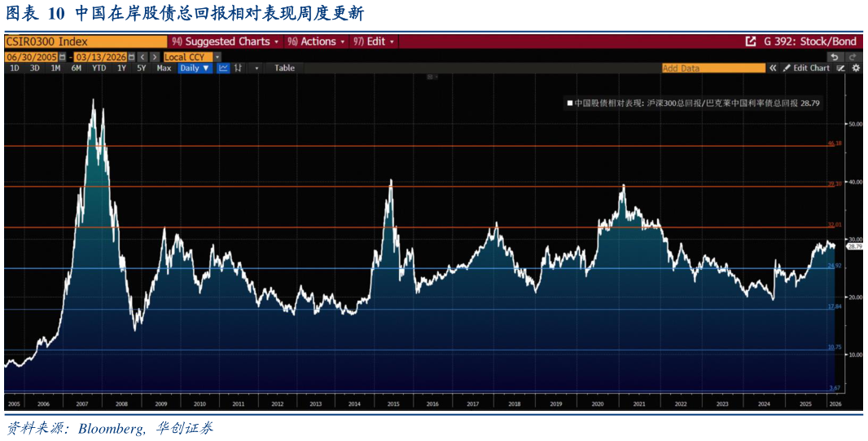Click the redo arrow icon

tap(853, 57)
